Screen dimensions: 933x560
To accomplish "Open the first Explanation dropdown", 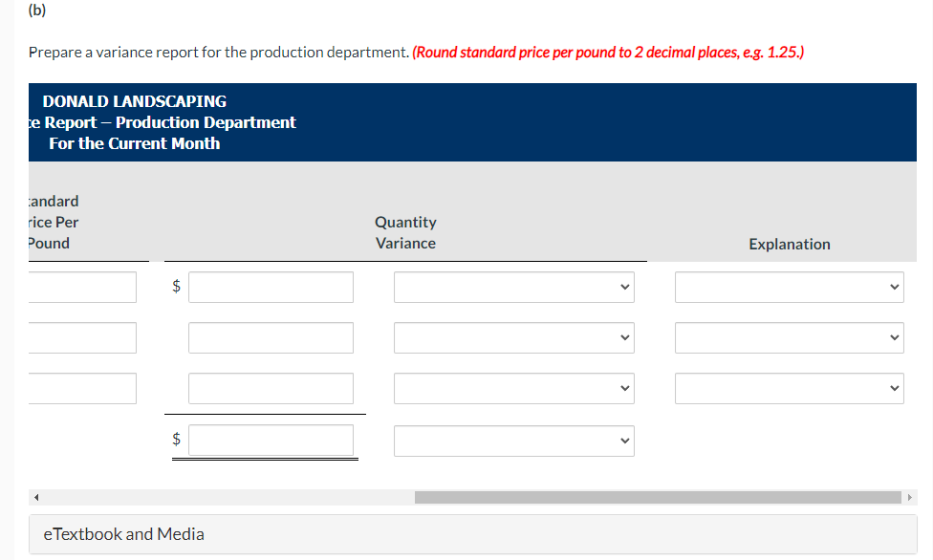I will point(789,287).
